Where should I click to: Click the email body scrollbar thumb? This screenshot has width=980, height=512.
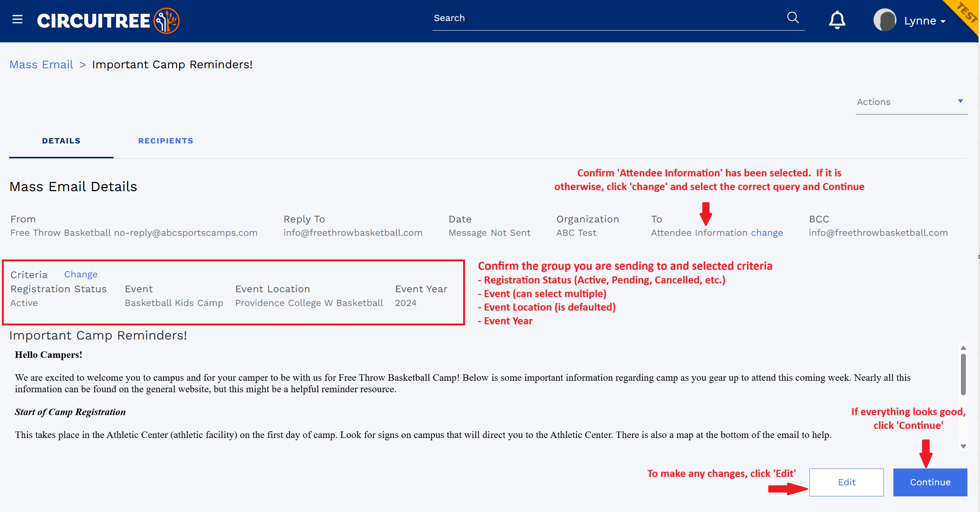[963, 374]
